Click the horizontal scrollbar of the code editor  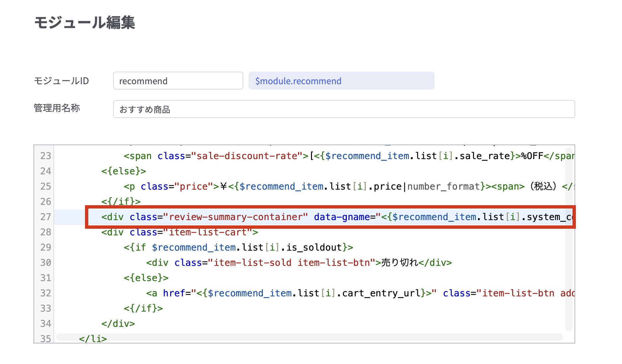pyautogui.click(x=309, y=337)
